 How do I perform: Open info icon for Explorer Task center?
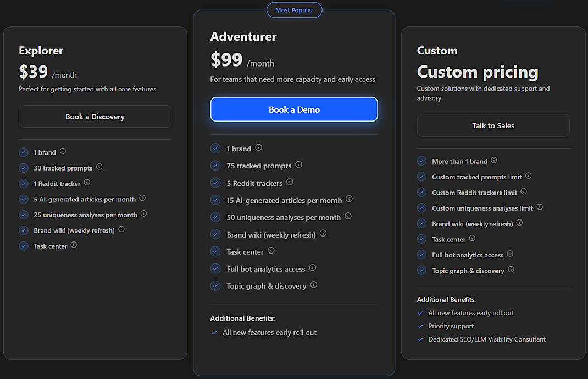coord(74,245)
